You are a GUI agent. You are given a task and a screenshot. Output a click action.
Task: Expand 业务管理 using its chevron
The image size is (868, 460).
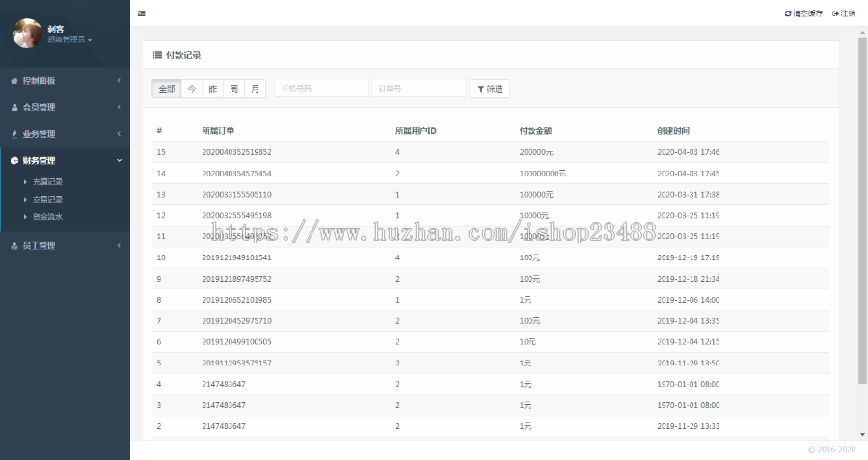coord(119,134)
